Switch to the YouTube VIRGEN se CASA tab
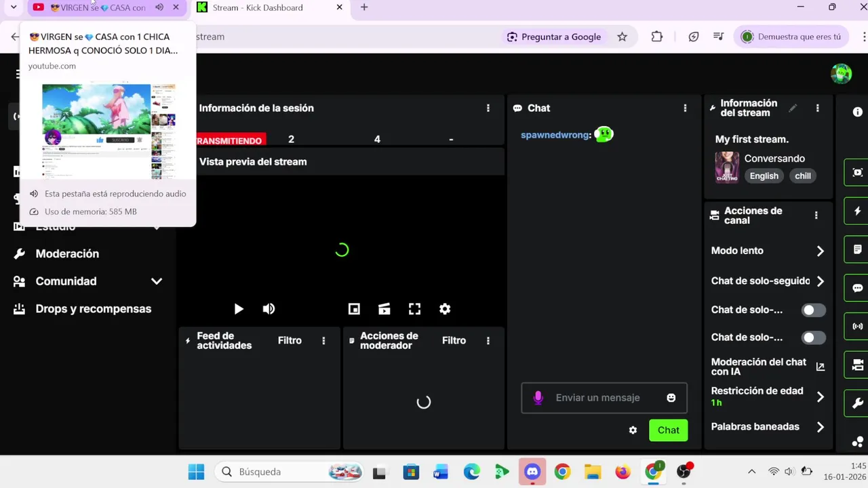This screenshot has width=868, height=488. (x=98, y=7)
